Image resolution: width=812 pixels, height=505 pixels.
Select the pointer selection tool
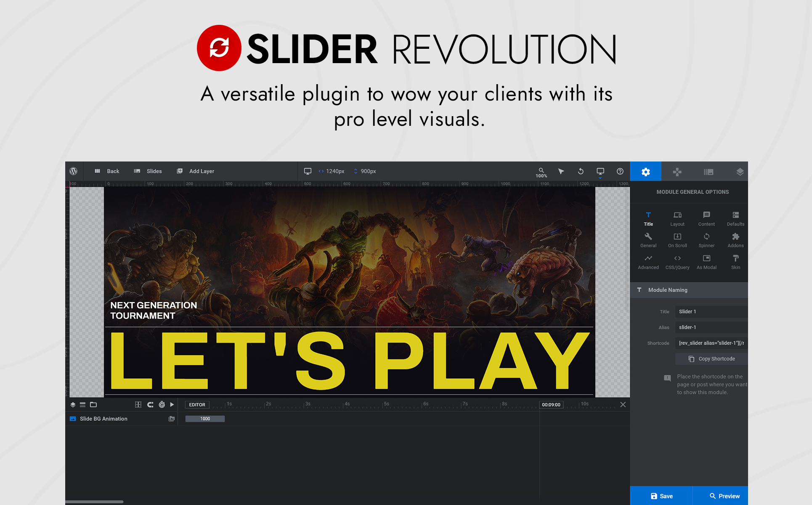coord(561,171)
